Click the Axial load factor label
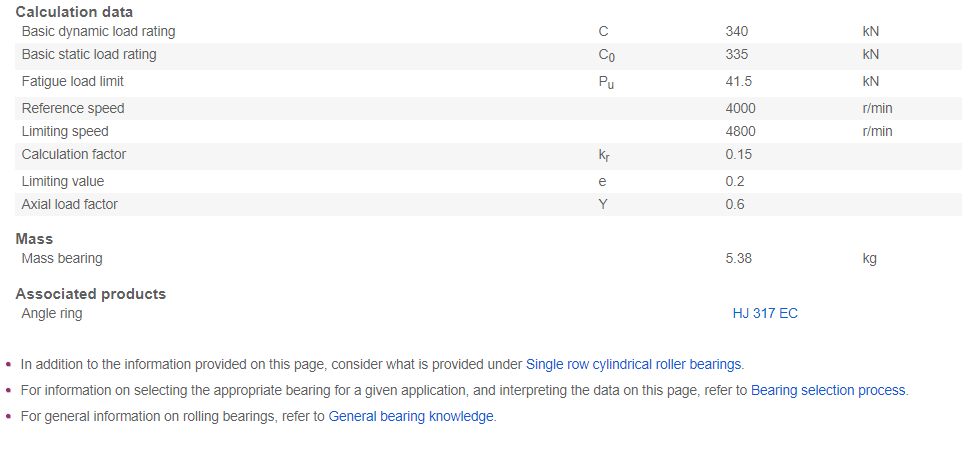 pyautogui.click(x=70, y=204)
